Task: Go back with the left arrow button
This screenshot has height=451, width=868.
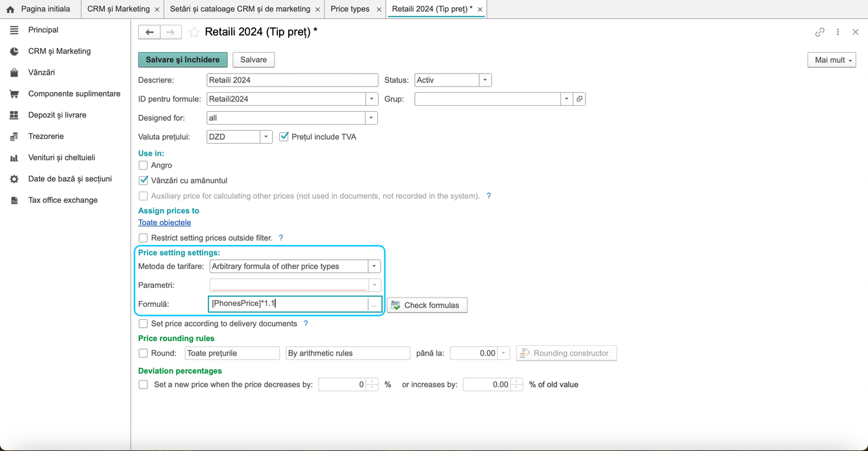Action: (x=149, y=32)
